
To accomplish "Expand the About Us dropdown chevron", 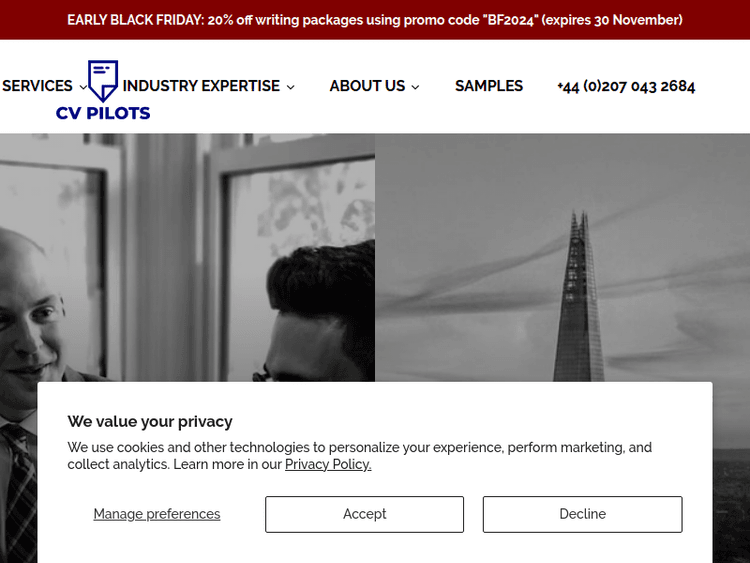I will [x=415, y=87].
